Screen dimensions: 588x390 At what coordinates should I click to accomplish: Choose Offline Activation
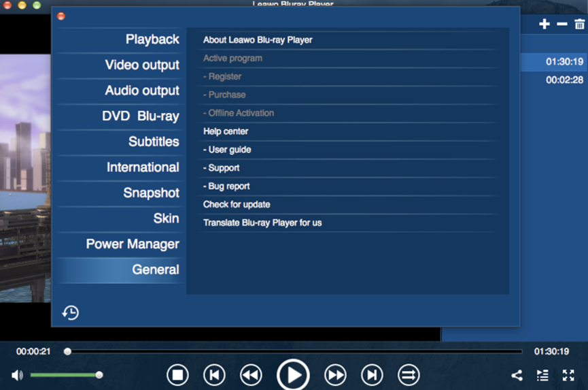coord(239,113)
